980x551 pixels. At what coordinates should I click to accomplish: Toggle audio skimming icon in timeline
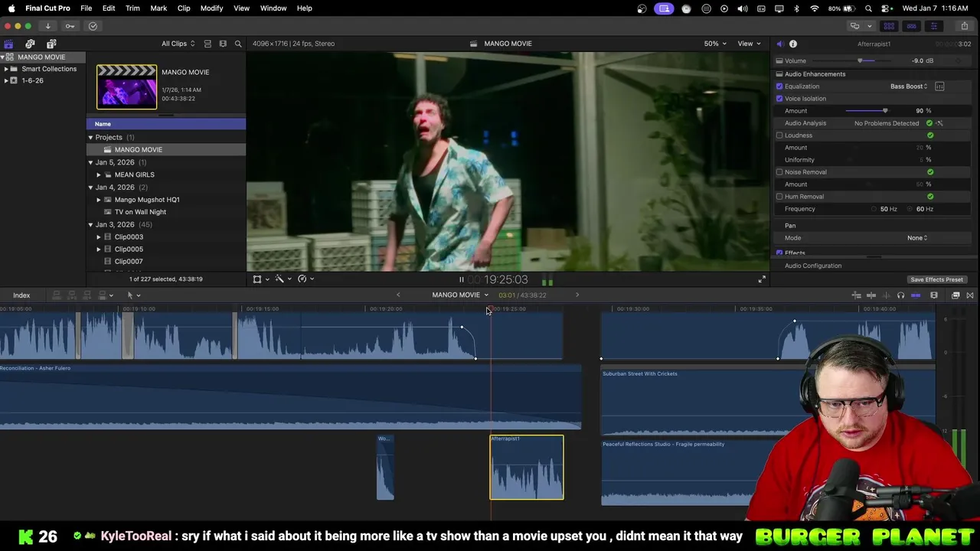[886, 295]
